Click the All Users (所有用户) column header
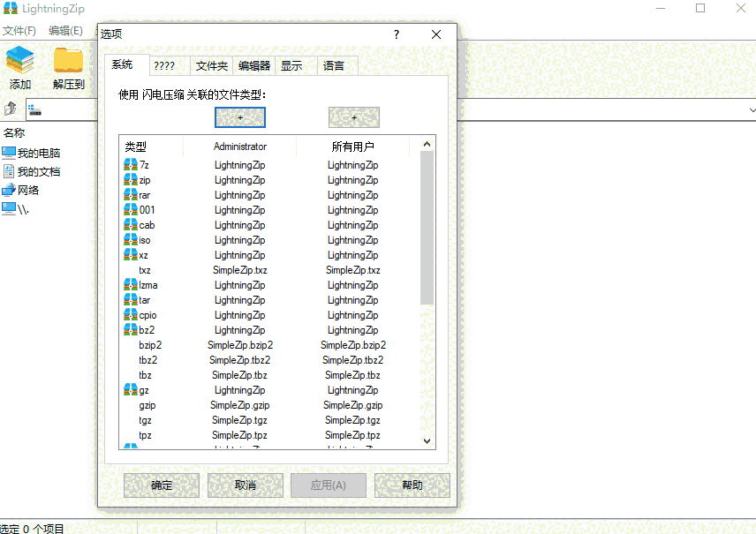Image resolution: width=756 pixels, height=534 pixels. tap(353, 147)
